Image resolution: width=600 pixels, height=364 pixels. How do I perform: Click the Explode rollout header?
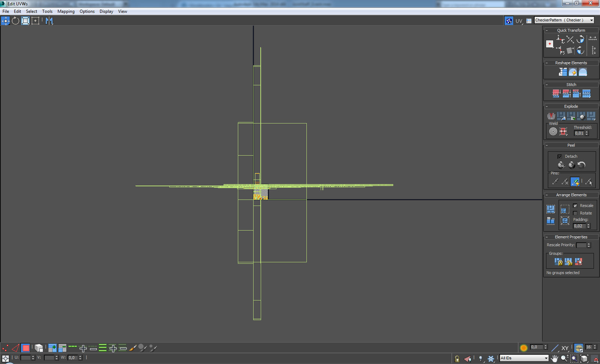click(x=571, y=106)
